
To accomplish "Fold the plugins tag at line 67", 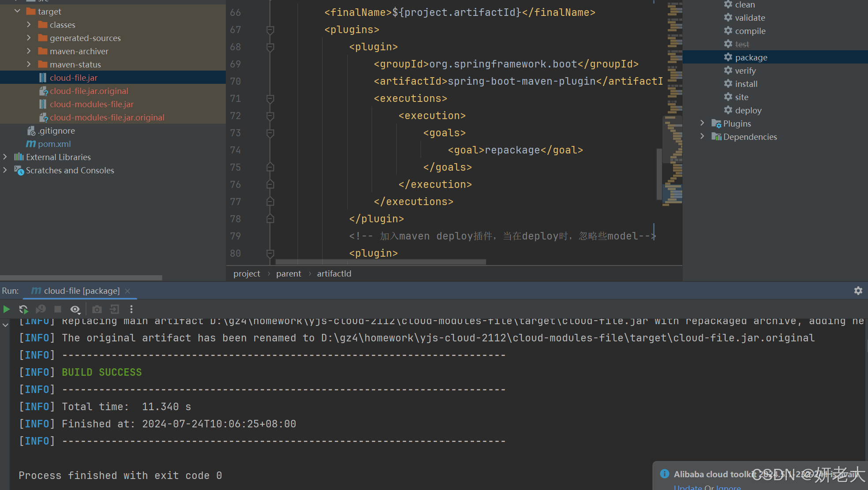I will pyautogui.click(x=270, y=30).
